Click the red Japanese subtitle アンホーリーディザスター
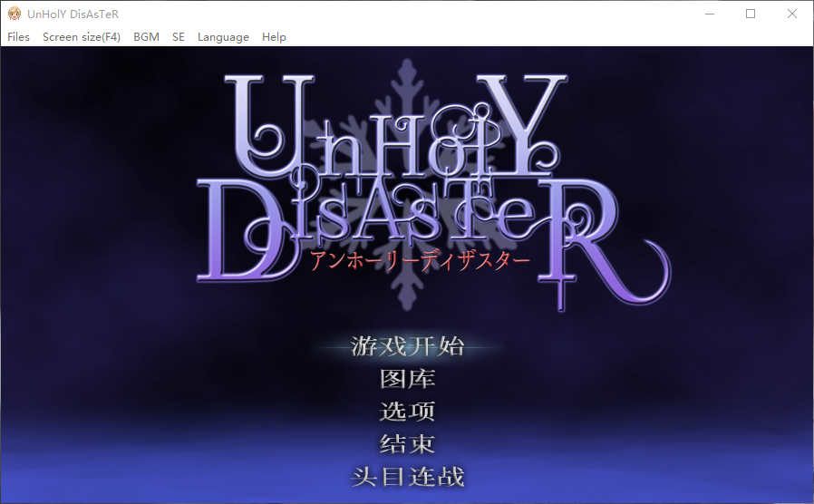 419,261
